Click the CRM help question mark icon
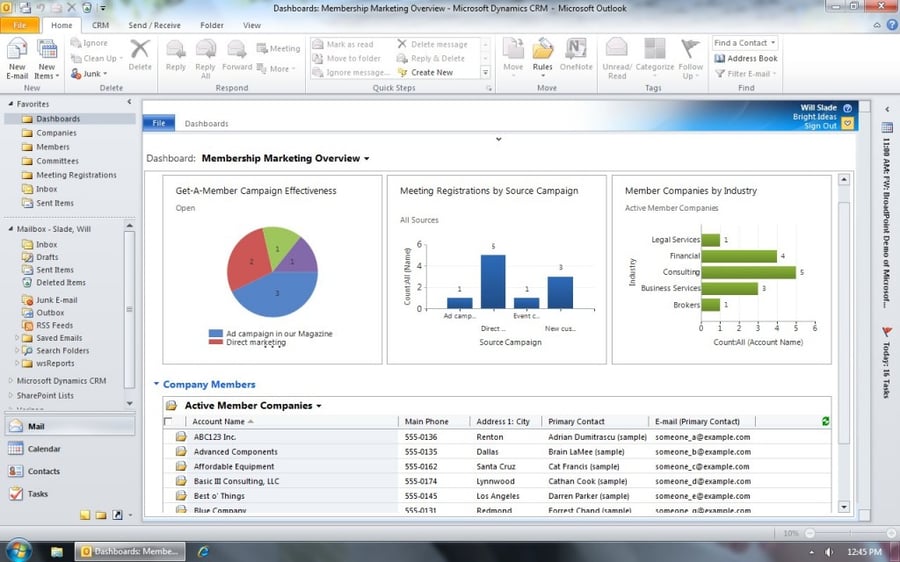Image resolution: width=900 pixels, height=562 pixels. 847,107
